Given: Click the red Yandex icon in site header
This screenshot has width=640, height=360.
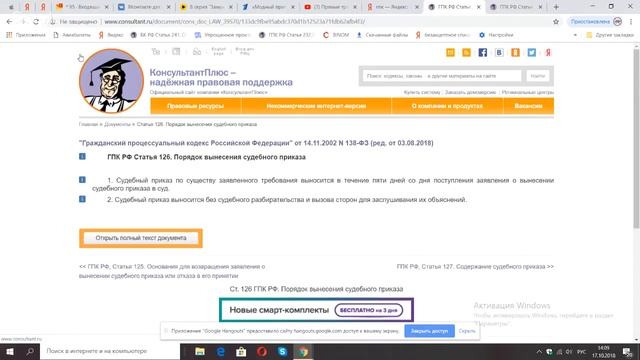Looking at the screenshot, I should (548, 52).
